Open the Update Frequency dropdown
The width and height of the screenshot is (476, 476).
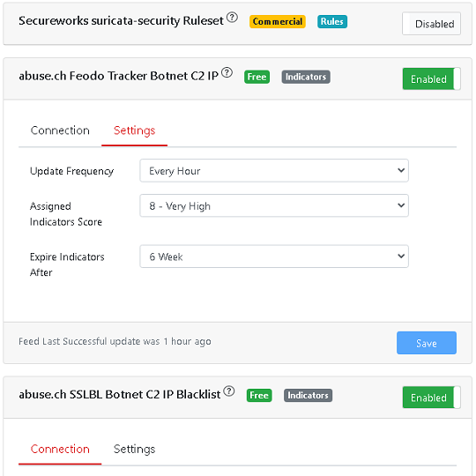(274, 171)
